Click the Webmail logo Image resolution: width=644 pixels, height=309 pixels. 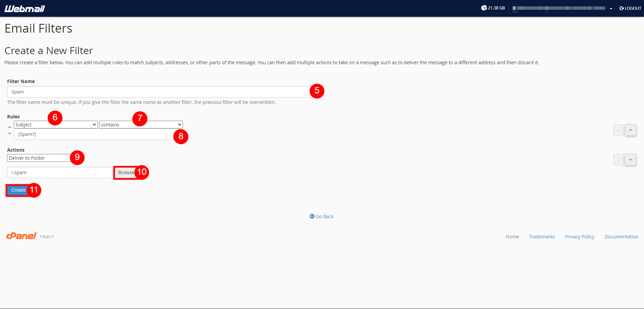[x=24, y=8]
